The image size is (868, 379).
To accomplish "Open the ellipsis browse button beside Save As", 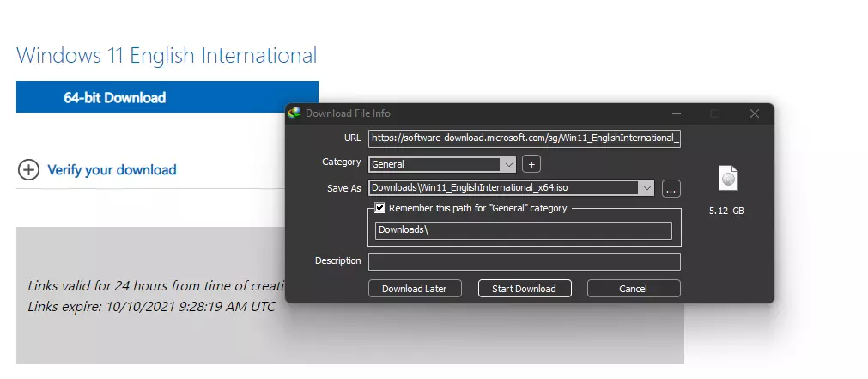I will pyautogui.click(x=671, y=188).
